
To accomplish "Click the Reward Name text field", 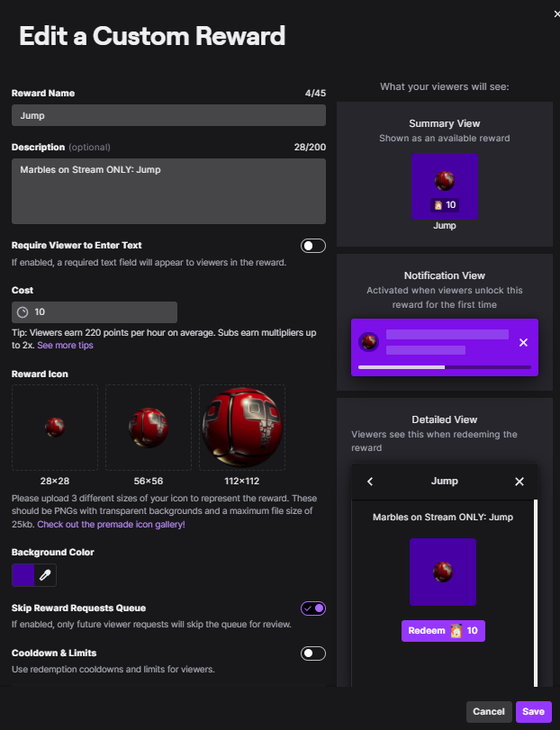I will [168, 115].
